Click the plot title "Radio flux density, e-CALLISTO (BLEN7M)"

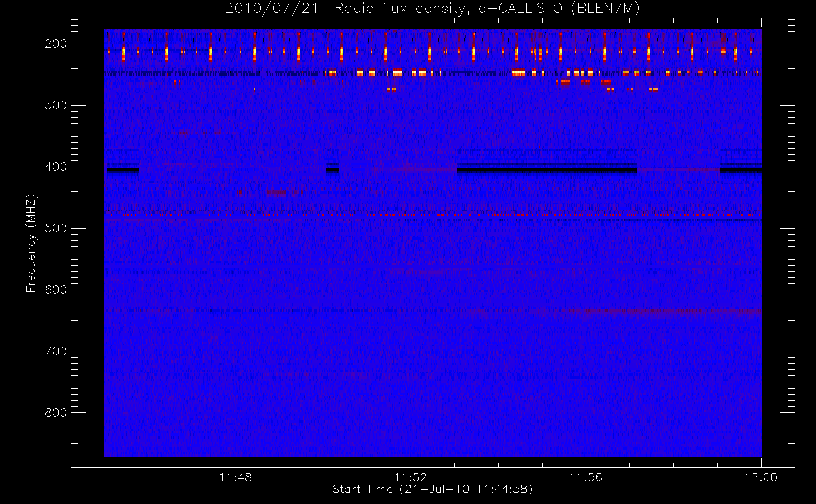coord(487,9)
